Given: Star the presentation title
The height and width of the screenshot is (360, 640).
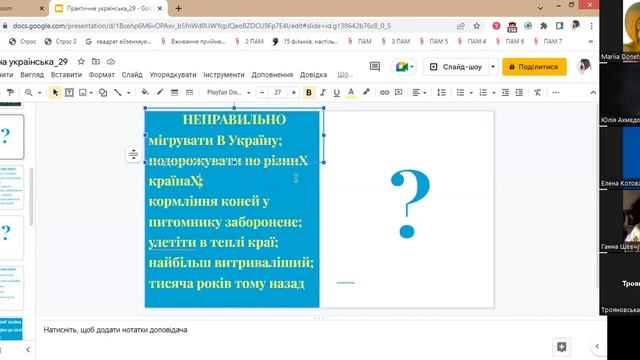Looking at the screenshot, I should click(x=81, y=62).
